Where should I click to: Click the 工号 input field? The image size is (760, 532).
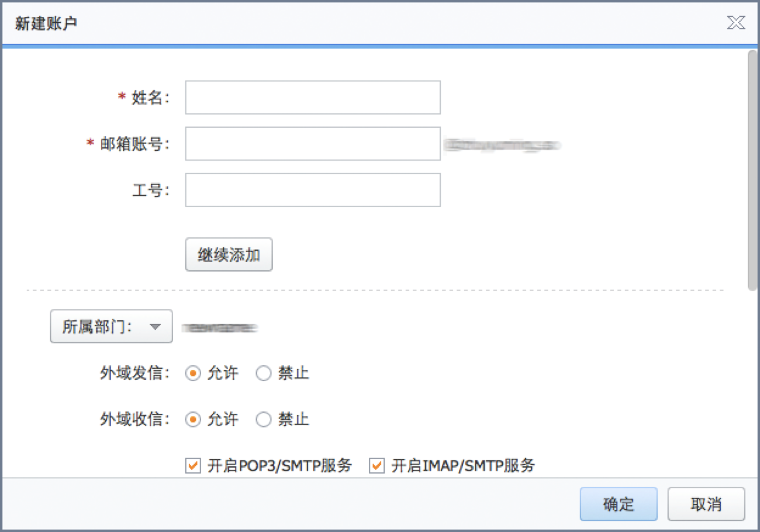pos(312,189)
